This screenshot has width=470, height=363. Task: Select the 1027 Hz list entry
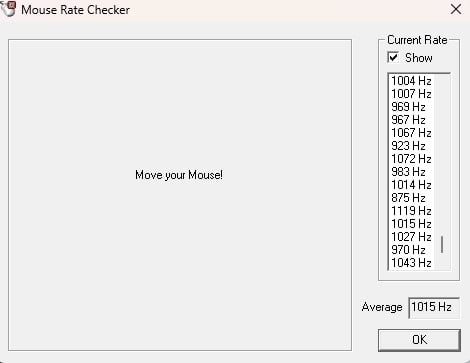[x=411, y=237]
